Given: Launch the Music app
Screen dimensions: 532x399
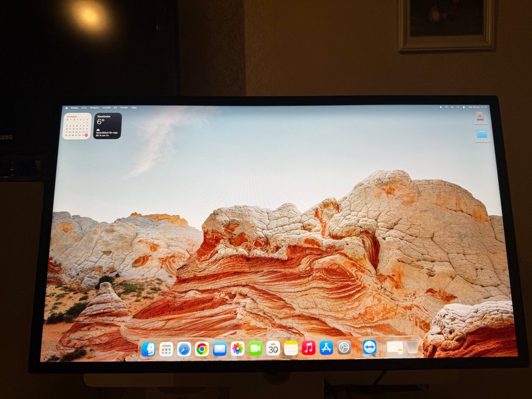Looking at the screenshot, I should pos(309,348).
